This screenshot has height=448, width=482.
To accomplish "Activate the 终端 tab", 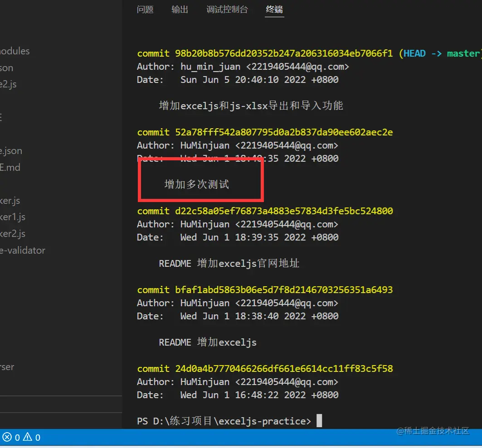I will (x=274, y=10).
